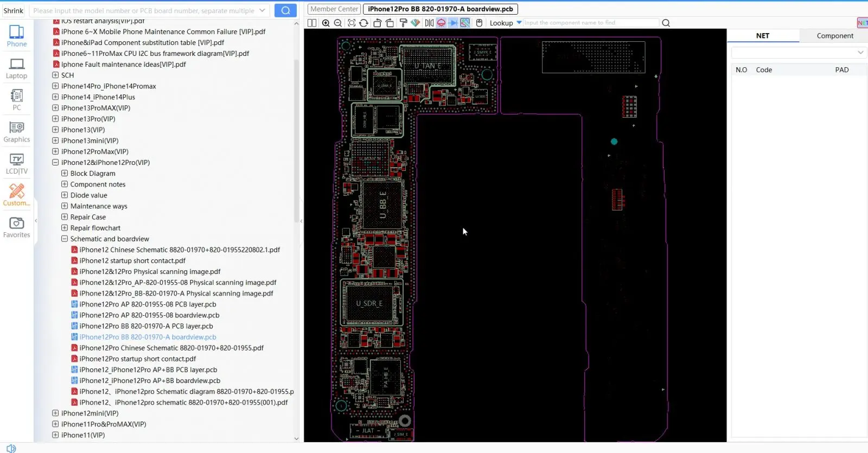Select the Custom sidebar category
868x453 pixels.
coord(17,195)
